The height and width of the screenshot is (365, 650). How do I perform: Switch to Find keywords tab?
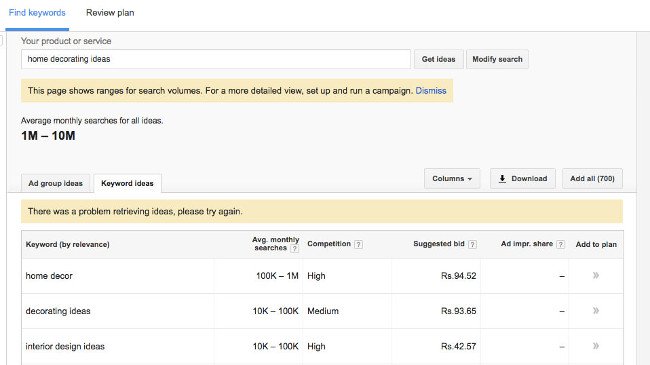37,13
